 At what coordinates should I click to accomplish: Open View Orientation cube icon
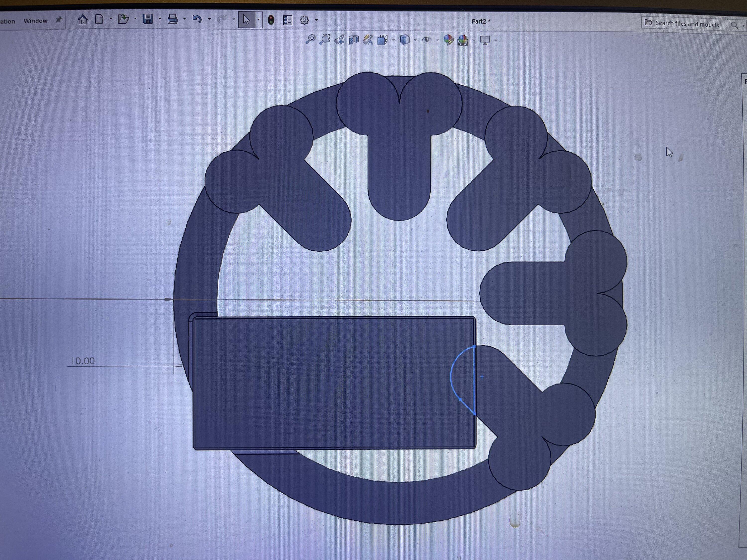(383, 40)
